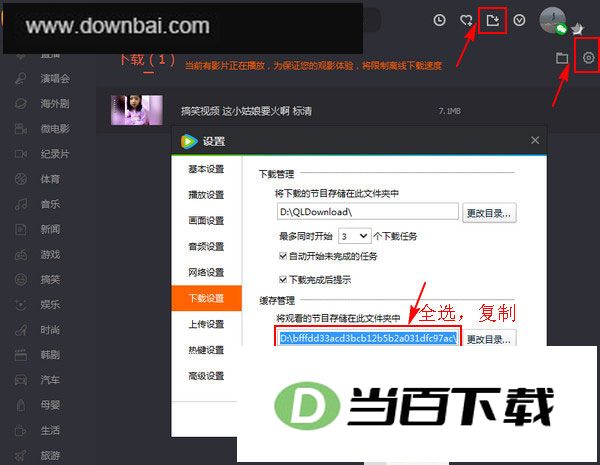Click 生活 cup icon in sidebar
The image size is (600, 465).
(21, 431)
